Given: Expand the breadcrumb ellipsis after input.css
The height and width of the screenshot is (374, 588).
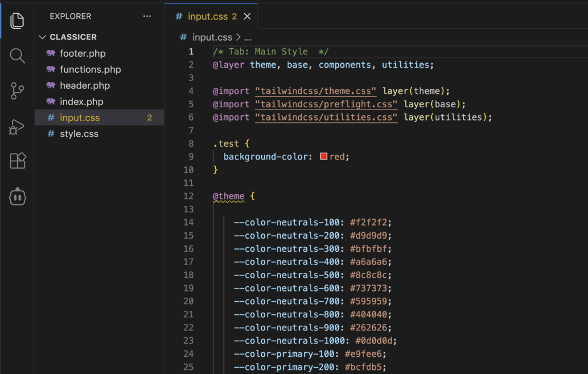Looking at the screenshot, I should 248,37.
